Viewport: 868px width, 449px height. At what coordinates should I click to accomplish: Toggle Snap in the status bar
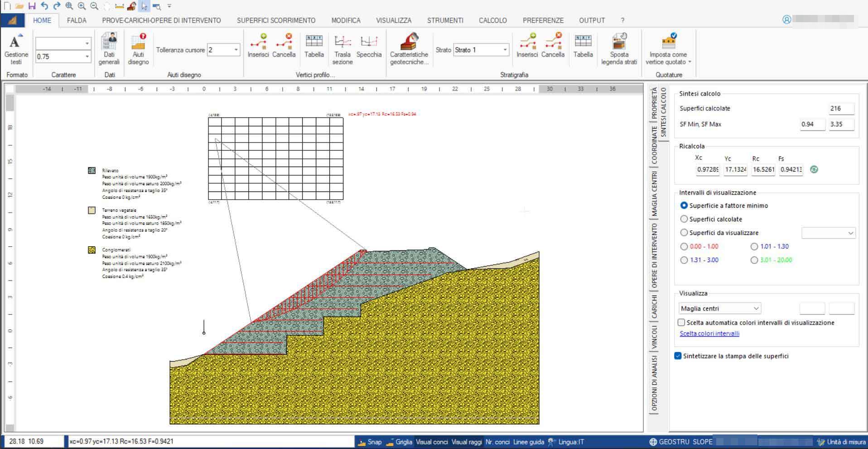tap(370, 442)
